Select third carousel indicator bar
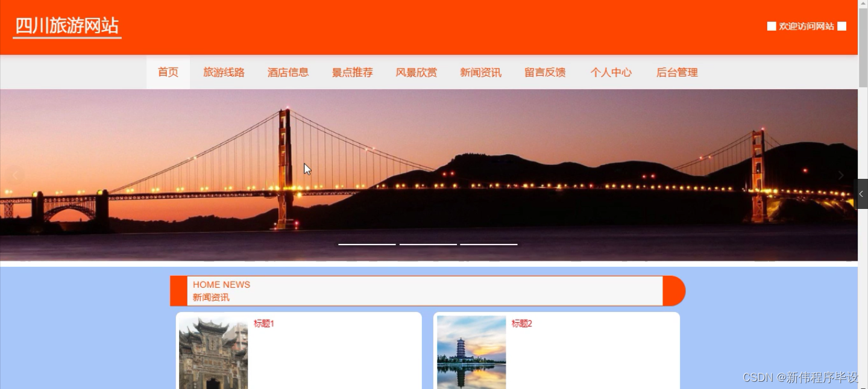This screenshot has width=868, height=389. 489,244
